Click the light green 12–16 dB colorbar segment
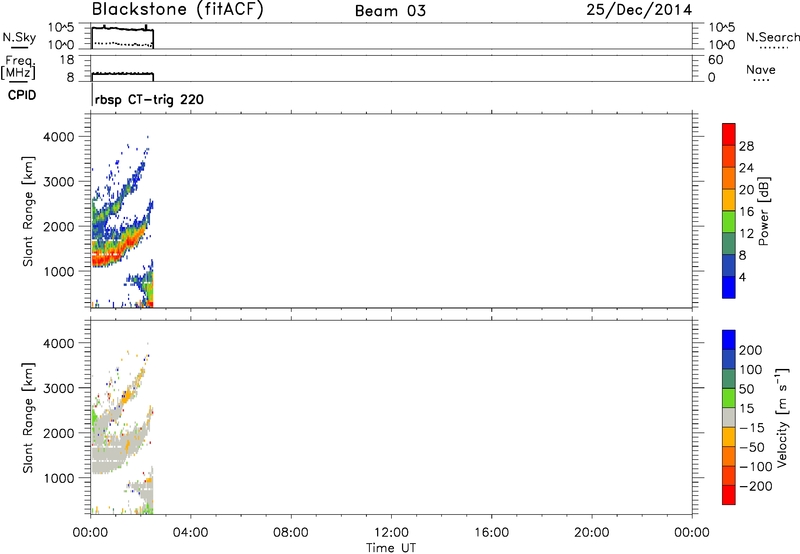Viewport: 800px width, 554px height. pyautogui.click(x=729, y=221)
